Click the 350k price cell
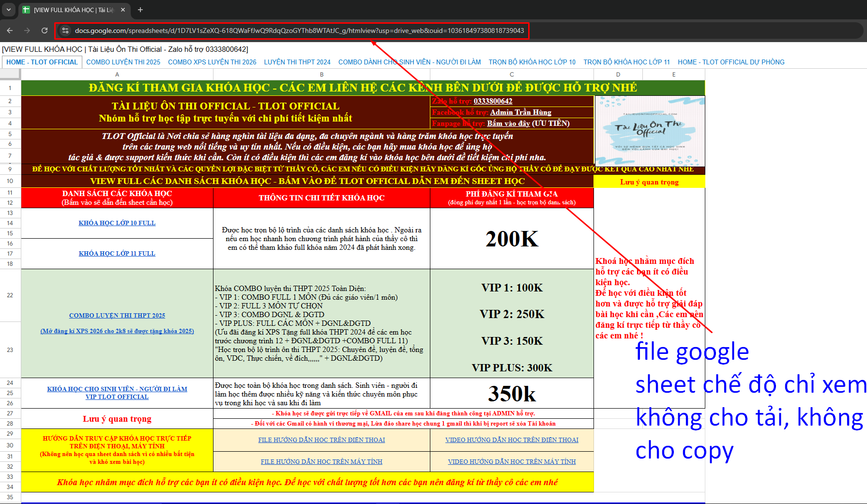867x504 pixels. 512,394
